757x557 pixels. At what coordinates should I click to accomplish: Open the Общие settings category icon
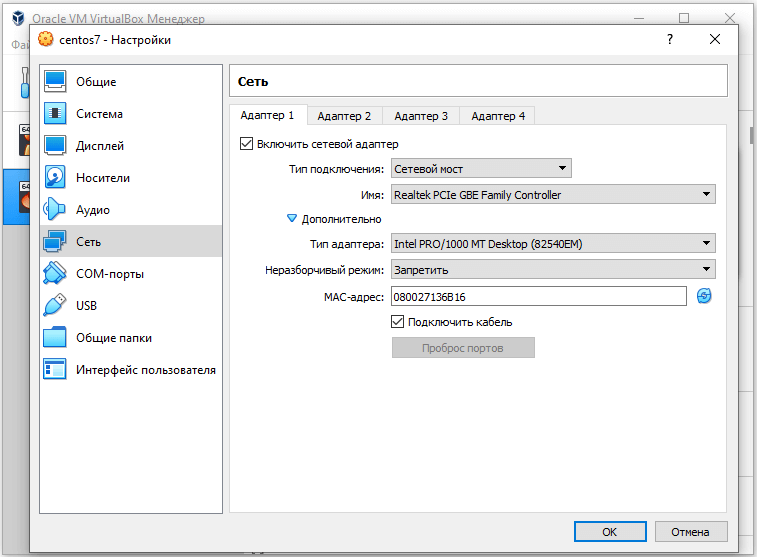pyautogui.click(x=55, y=82)
